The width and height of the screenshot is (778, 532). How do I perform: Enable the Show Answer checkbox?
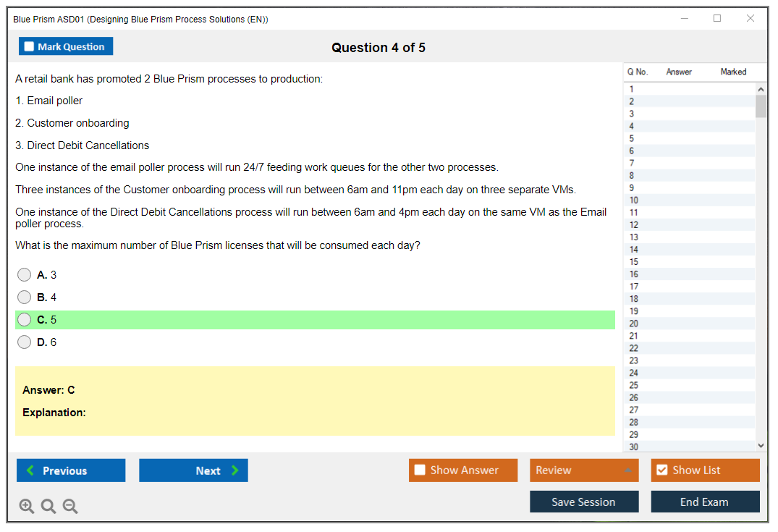tap(420, 470)
